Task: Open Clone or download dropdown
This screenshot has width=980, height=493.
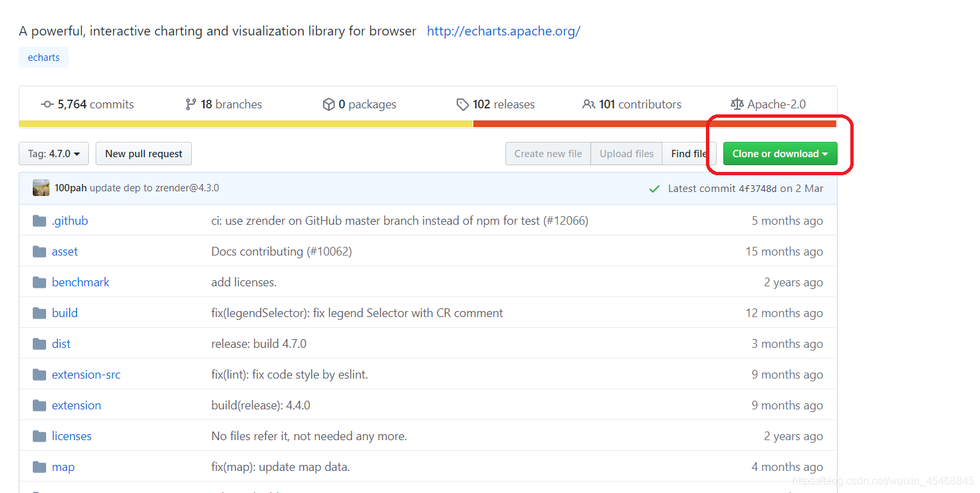Action: [x=780, y=154]
